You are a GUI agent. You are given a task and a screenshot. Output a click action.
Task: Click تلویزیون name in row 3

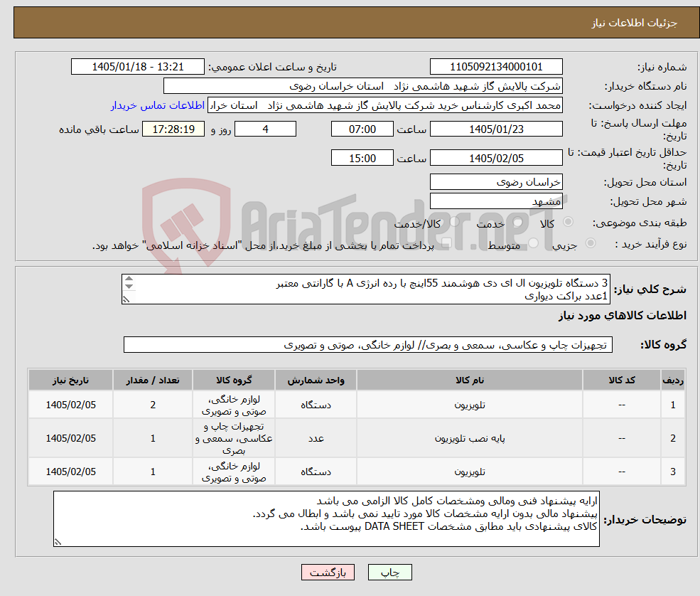[x=470, y=472]
